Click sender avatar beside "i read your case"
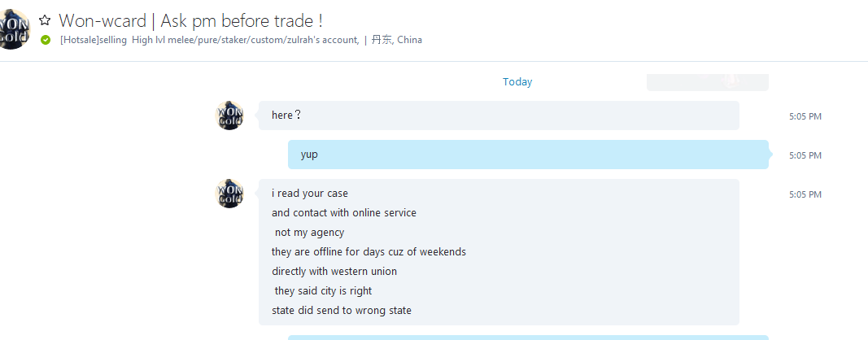Viewport: 868px width, 340px height. click(229, 194)
